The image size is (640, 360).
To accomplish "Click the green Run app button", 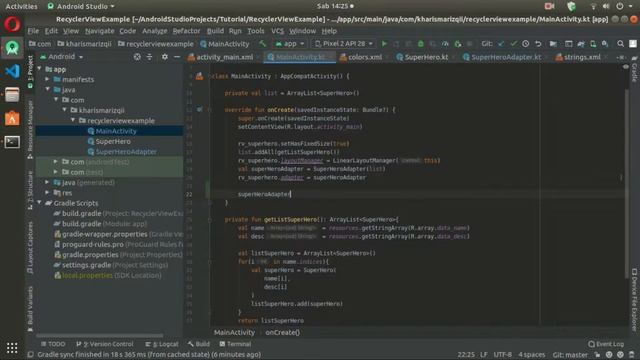I will point(384,44).
